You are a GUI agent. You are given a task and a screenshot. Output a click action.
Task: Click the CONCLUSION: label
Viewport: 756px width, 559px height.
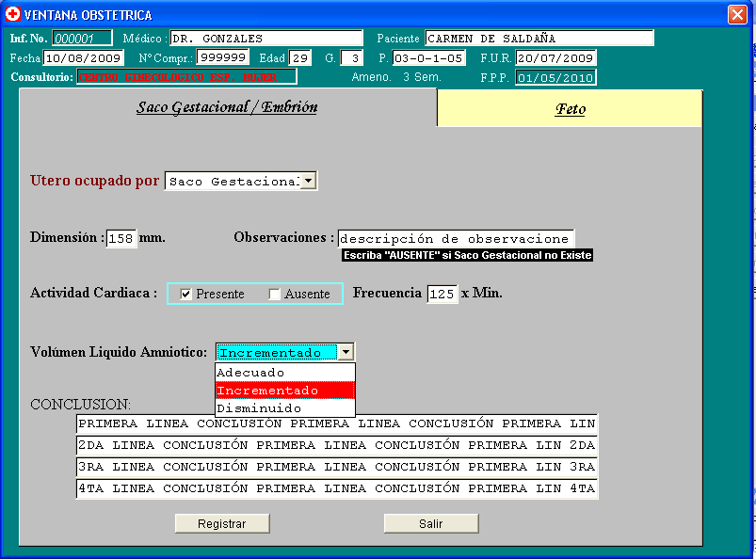point(81,405)
